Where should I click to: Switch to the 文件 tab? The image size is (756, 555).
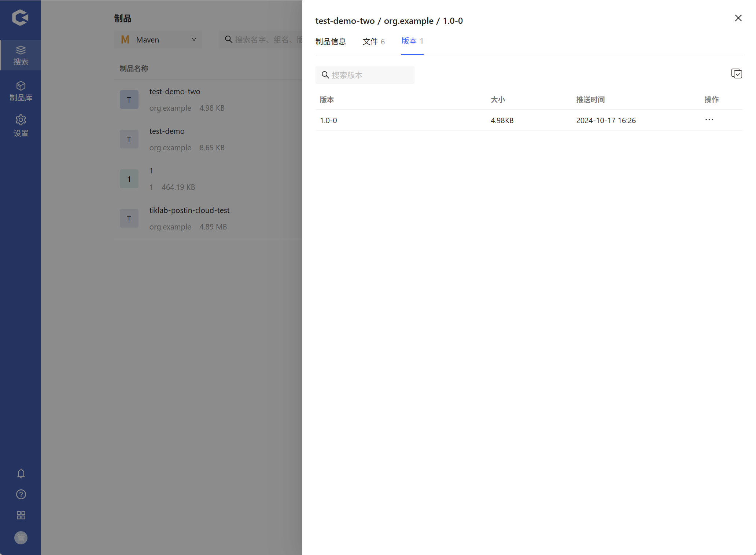coord(373,41)
